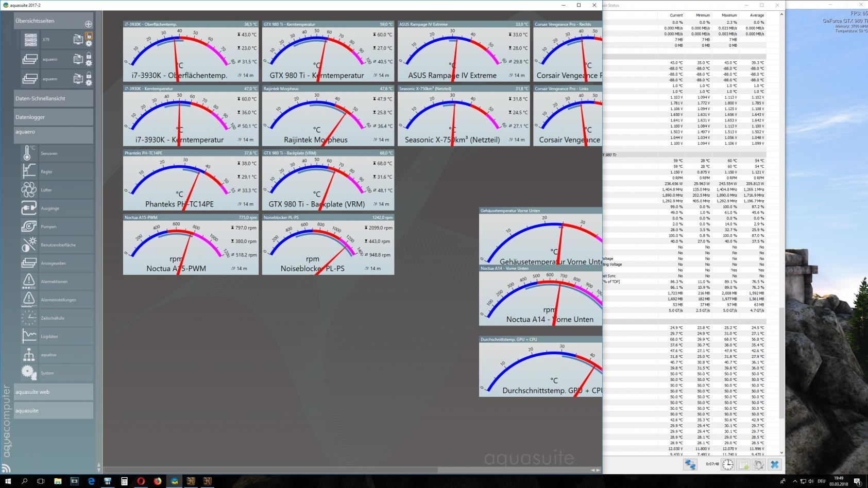Image resolution: width=868 pixels, height=488 pixels.
Task: Click the clock reset button in sensor window
Action: tap(727, 464)
